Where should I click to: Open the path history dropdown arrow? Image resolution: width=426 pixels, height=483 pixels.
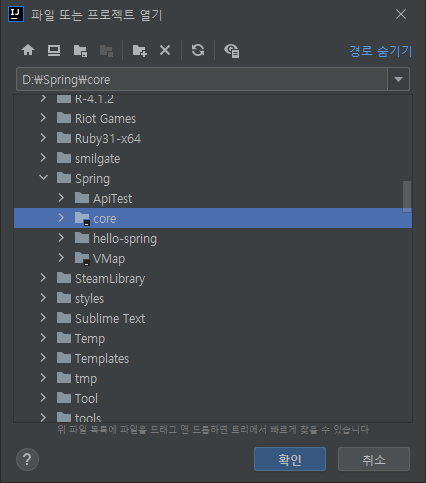click(x=398, y=79)
